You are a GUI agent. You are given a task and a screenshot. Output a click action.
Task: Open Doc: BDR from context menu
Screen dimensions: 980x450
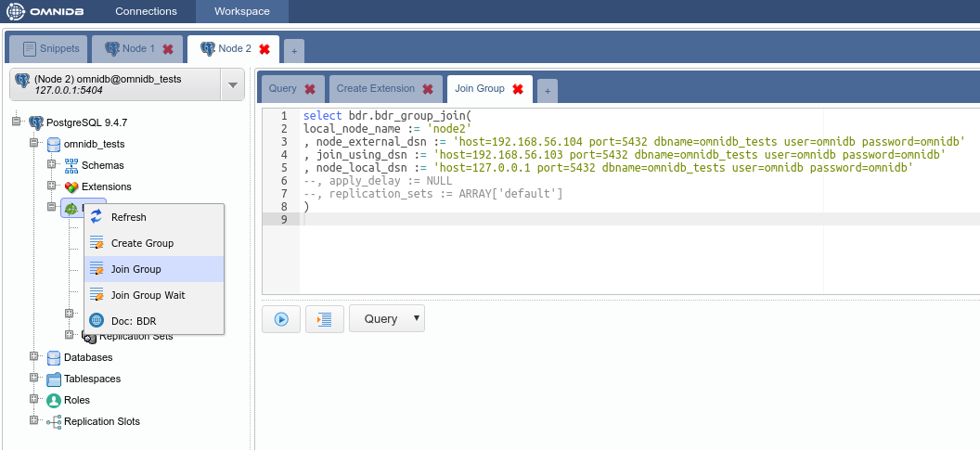click(133, 321)
